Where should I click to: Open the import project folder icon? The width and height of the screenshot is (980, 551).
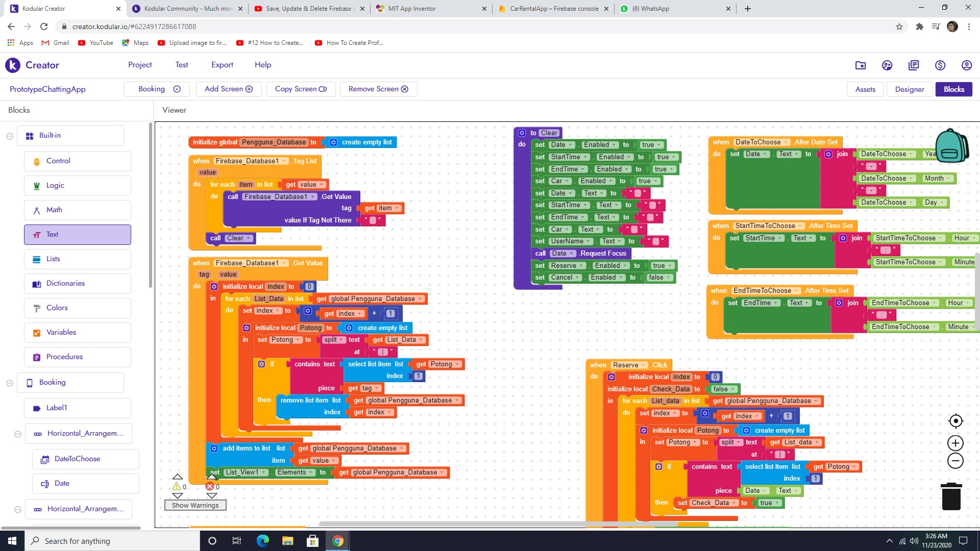(861, 65)
